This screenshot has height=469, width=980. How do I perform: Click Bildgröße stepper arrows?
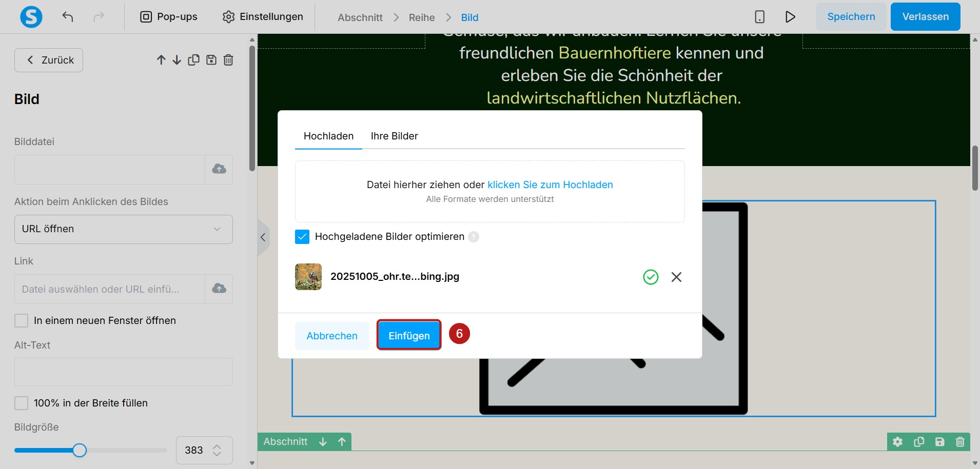pyautogui.click(x=217, y=450)
